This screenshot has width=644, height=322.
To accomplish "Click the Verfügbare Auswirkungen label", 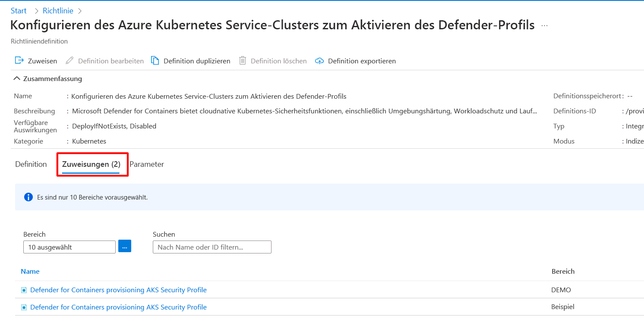I will tap(35, 126).
